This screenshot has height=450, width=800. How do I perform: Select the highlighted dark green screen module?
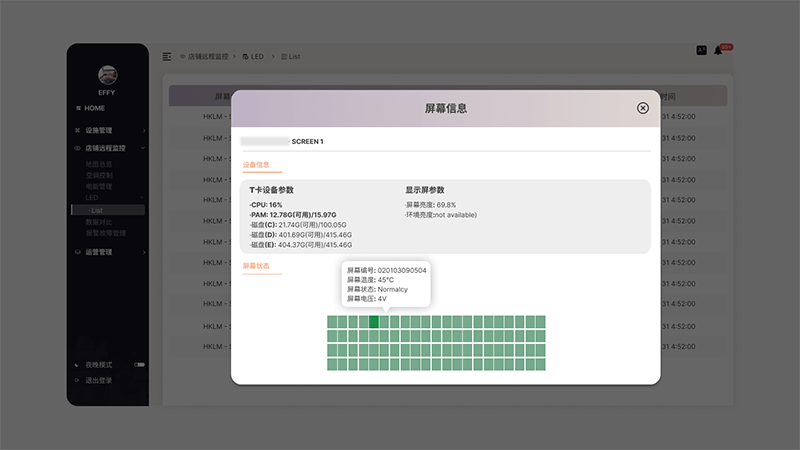(x=374, y=321)
